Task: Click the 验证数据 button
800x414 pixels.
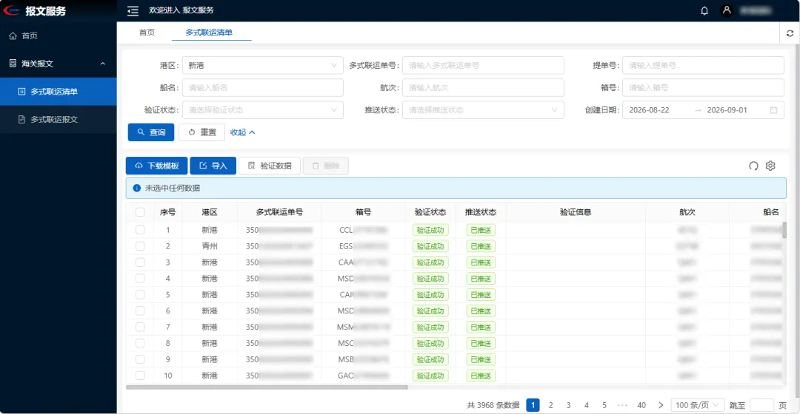Action: click(x=269, y=166)
